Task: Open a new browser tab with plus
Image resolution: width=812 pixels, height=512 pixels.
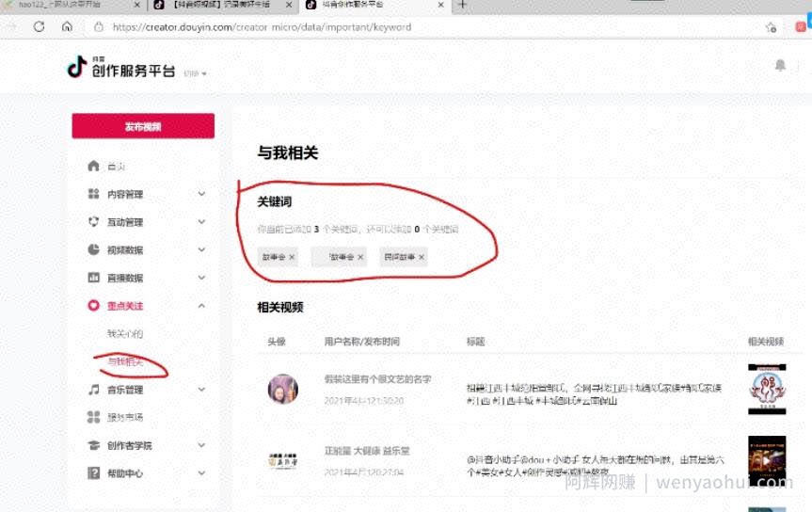Action: 462,5
